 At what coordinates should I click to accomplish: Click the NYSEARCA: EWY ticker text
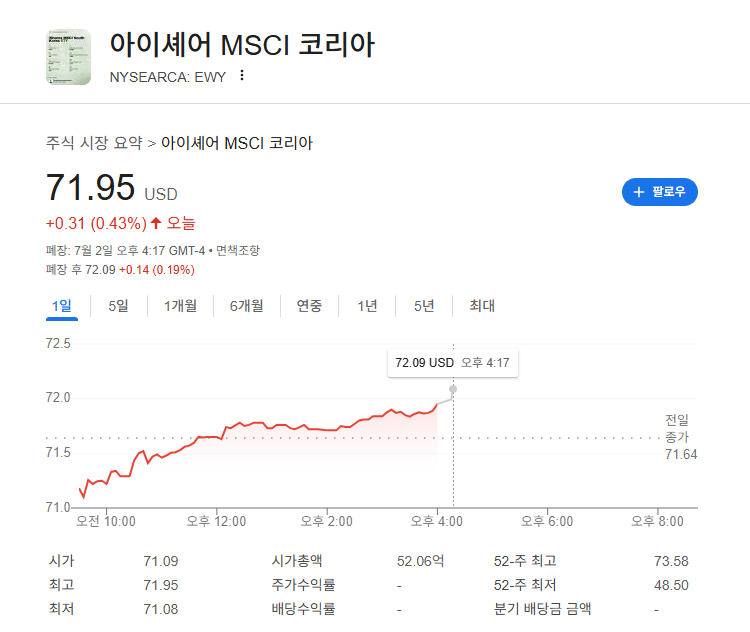[167, 77]
